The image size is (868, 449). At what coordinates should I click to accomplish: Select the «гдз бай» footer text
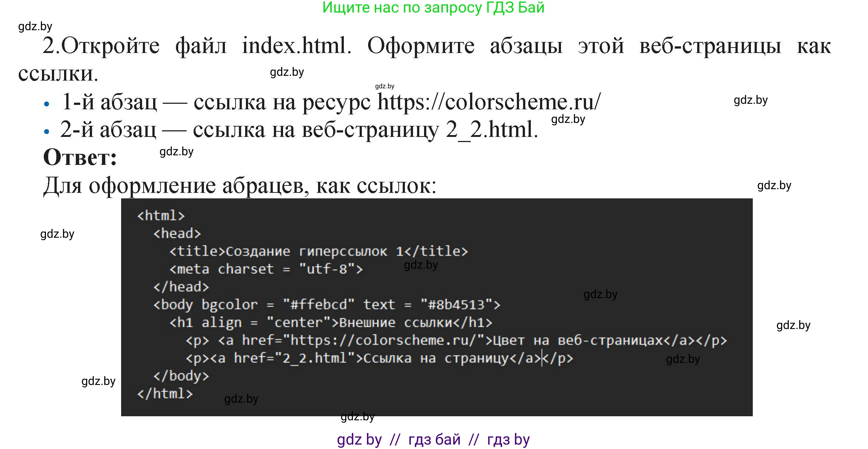pyautogui.click(x=434, y=439)
